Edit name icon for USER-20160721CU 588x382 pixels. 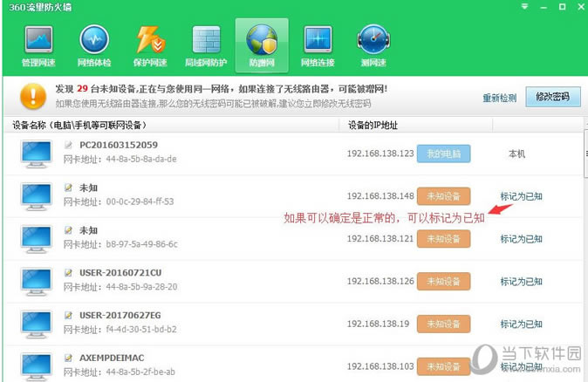pos(68,272)
